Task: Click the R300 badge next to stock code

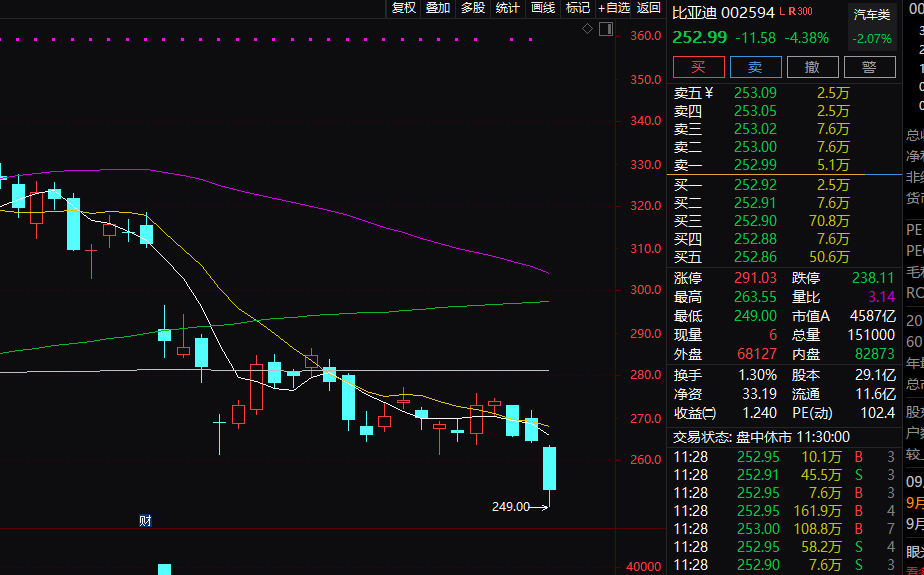Action: pyautogui.click(x=799, y=12)
